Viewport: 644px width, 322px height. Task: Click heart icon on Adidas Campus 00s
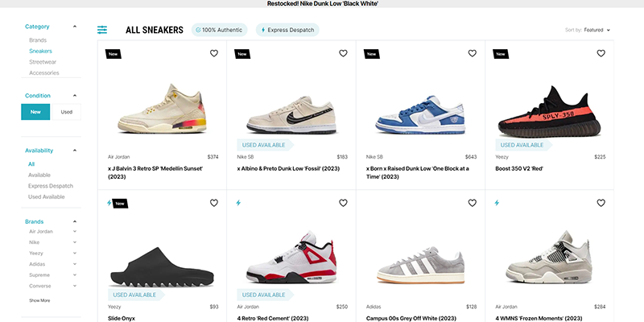point(472,203)
